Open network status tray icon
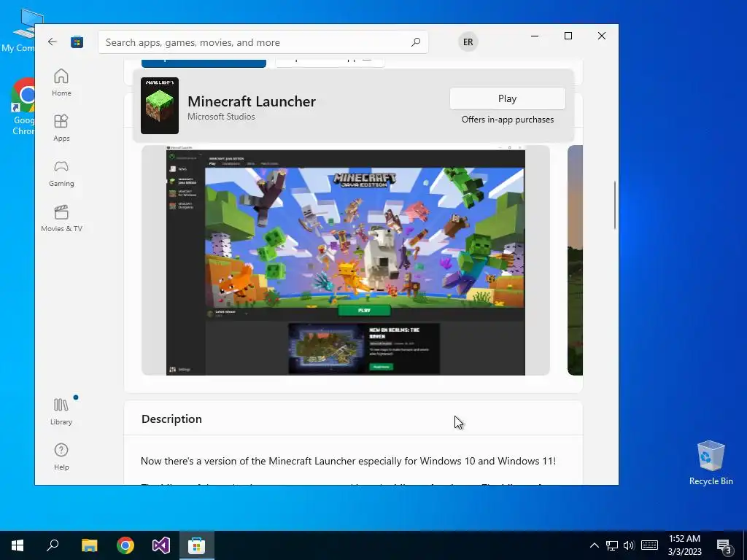Image resolution: width=747 pixels, height=560 pixels. click(x=612, y=545)
